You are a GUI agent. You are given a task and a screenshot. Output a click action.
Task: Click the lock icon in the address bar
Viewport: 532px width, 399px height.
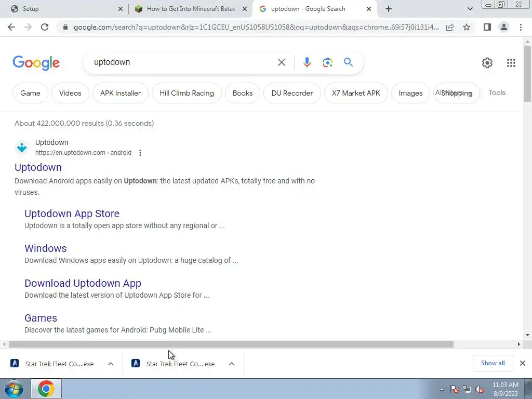tap(65, 27)
